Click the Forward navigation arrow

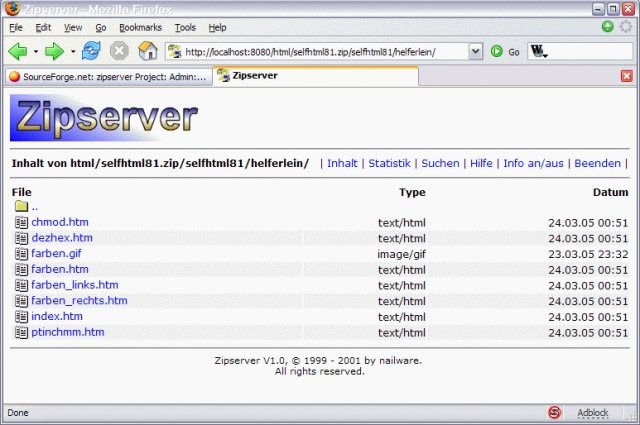[53, 50]
